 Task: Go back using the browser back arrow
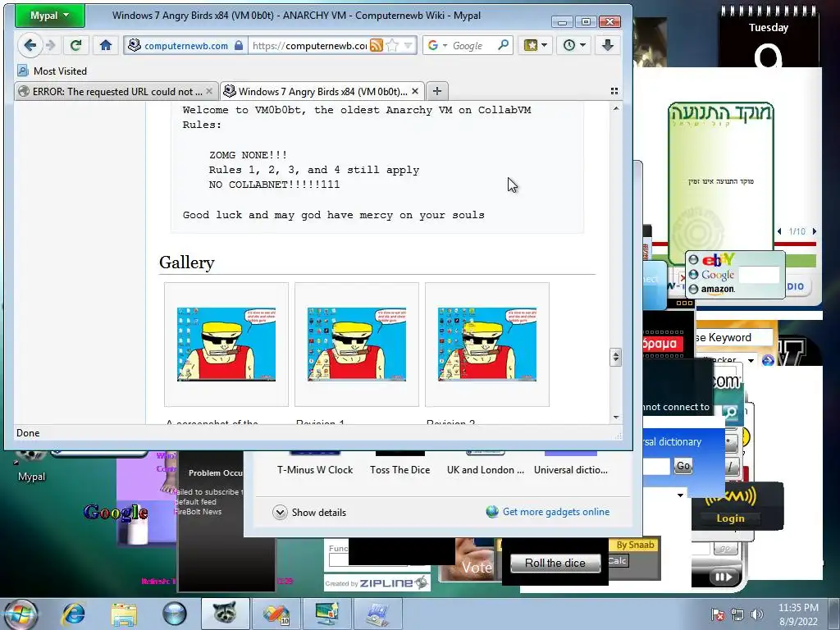pyautogui.click(x=30, y=46)
